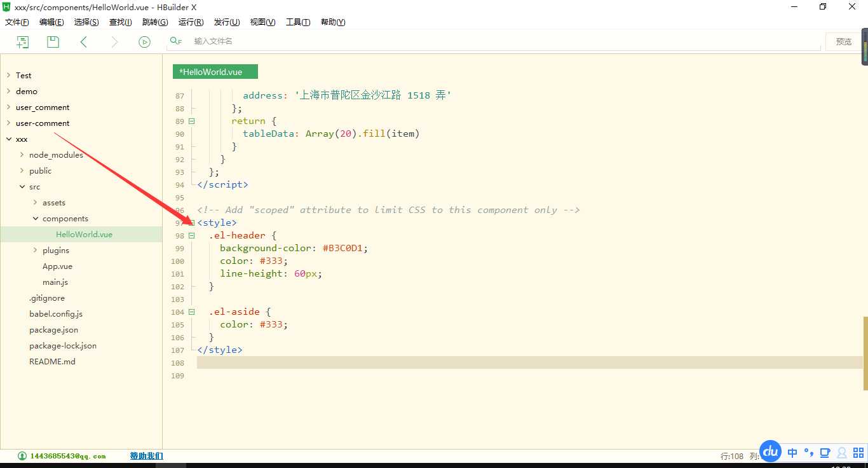Screen dimensions: 868x468
Task: Click the Baidu 'du' input method logo
Action: 770,451
